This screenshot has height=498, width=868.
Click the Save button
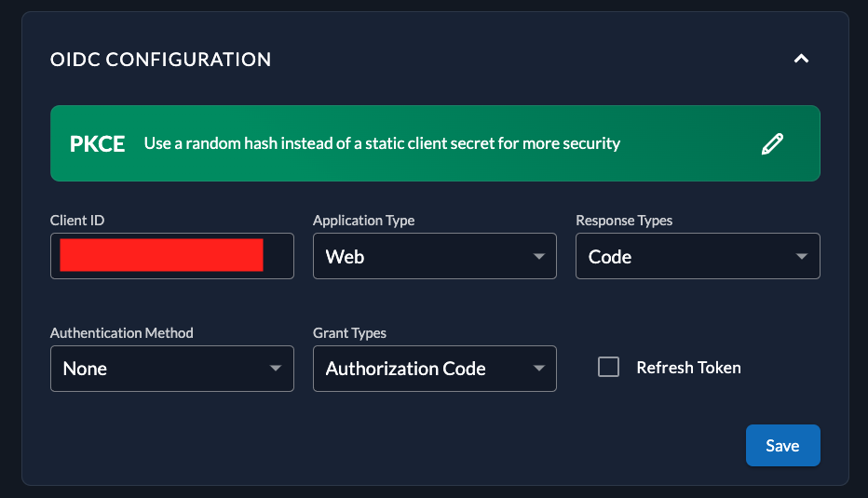[x=782, y=446]
